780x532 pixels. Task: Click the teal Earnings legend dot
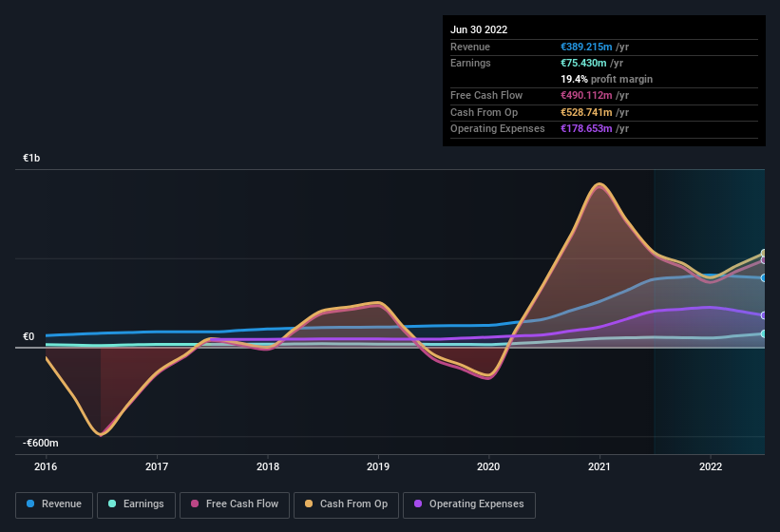[x=112, y=504]
